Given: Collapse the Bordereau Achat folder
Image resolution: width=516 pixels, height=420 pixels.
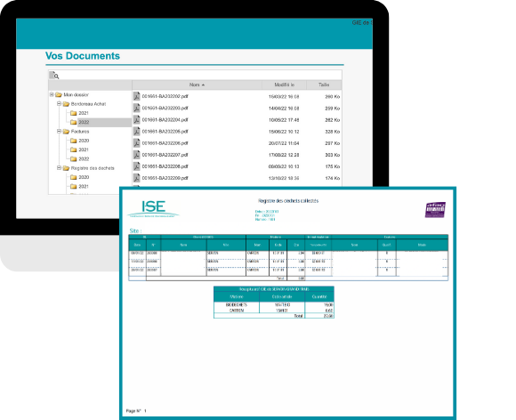Looking at the screenshot, I should click(x=60, y=104).
